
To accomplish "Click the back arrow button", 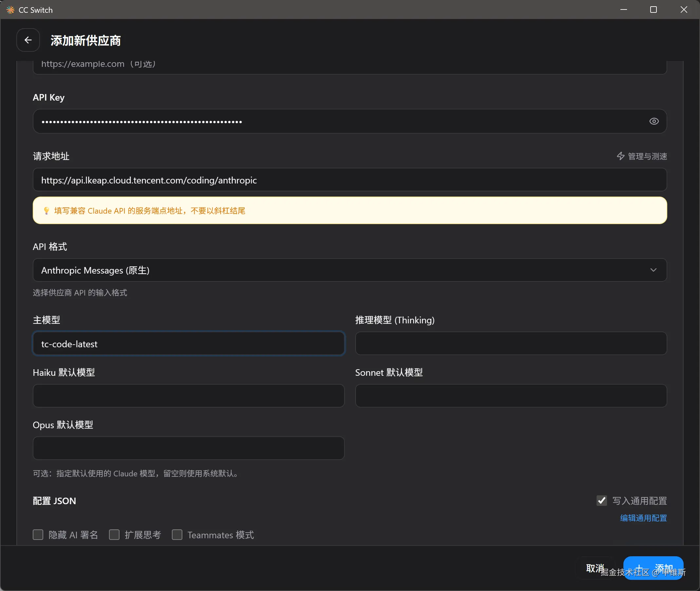I will pyautogui.click(x=28, y=40).
